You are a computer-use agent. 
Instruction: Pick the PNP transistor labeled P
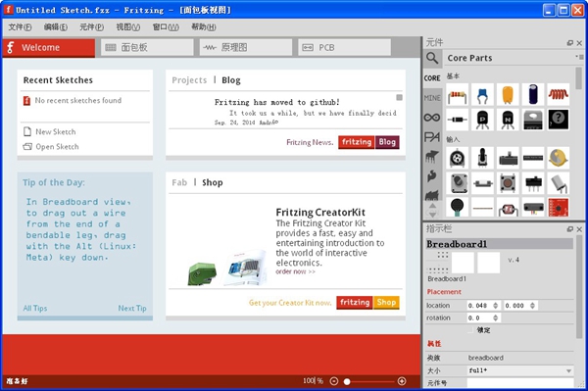pos(482,120)
